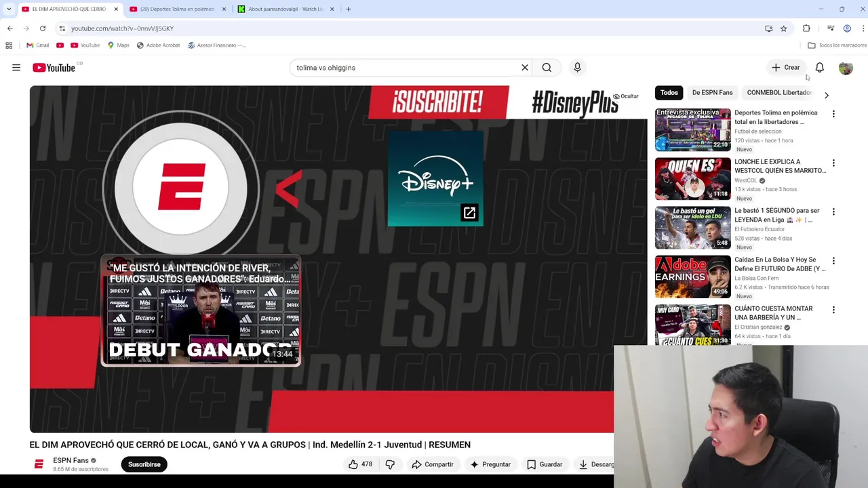
Task: Click the Descargar download button
Action: pyautogui.click(x=595, y=464)
